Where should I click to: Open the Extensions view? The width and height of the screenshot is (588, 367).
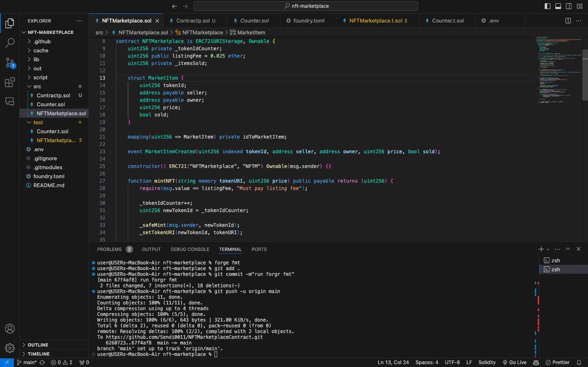[10, 82]
